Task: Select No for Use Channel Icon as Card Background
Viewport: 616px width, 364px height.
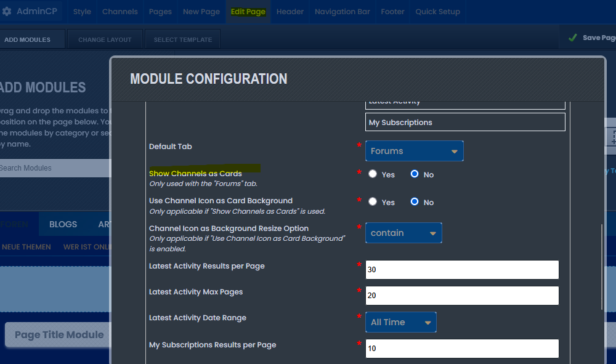Action: (415, 201)
